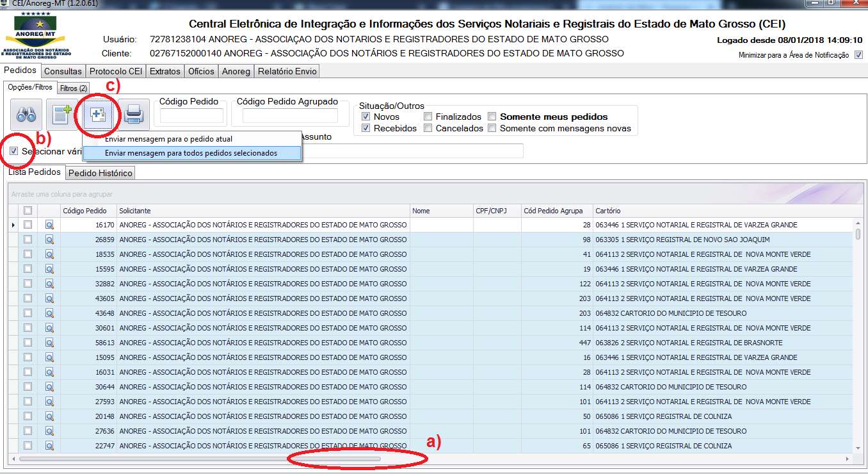868x474 pixels.
Task: Open the Relatório Envio tab
Action: point(287,71)
